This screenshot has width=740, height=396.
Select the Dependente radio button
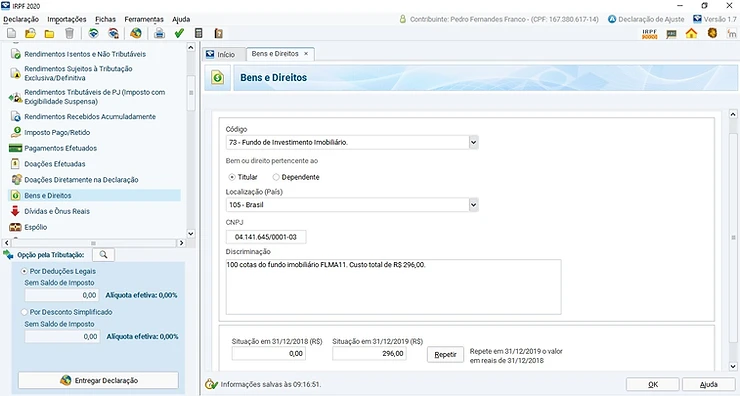276,177
